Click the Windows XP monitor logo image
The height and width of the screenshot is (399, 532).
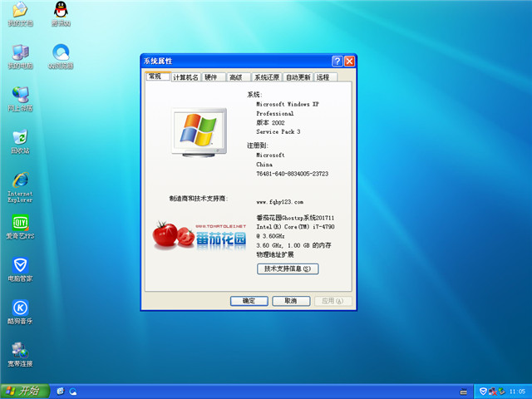(x=199, y=132)
